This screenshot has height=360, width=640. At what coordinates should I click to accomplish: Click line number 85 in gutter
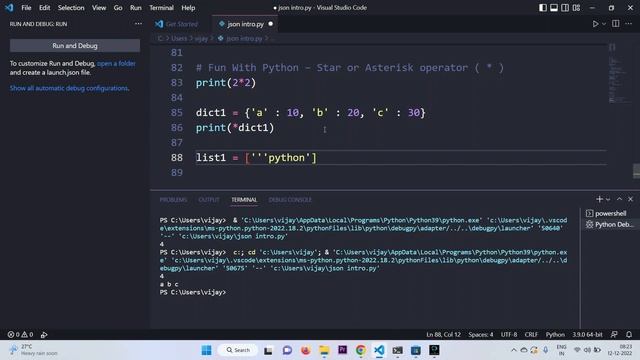177,113
